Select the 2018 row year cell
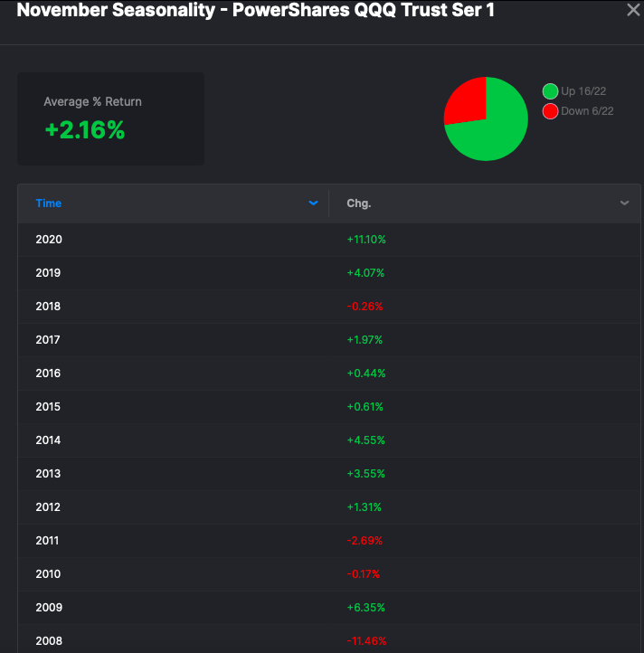This screenshot has height=653, width=644. (48, 307)
